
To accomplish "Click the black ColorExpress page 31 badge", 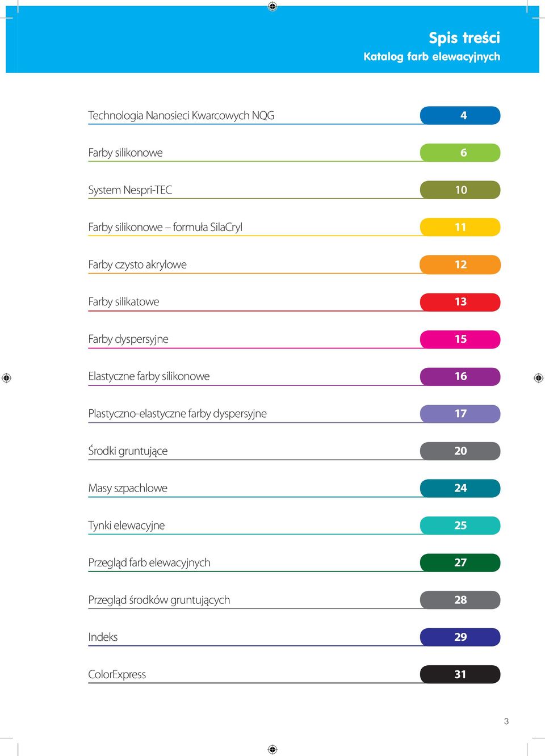I will (x=460, y=674).
